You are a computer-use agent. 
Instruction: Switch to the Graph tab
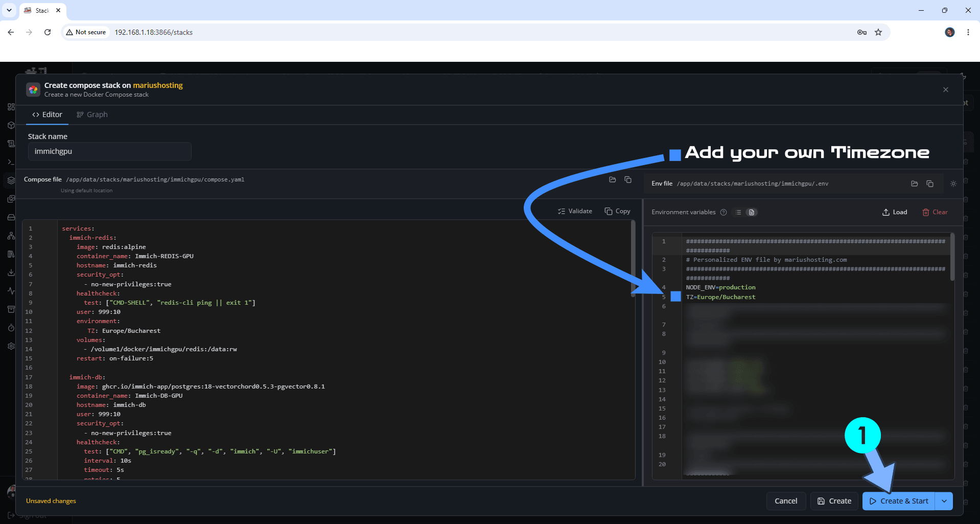[x=92, y=115]
